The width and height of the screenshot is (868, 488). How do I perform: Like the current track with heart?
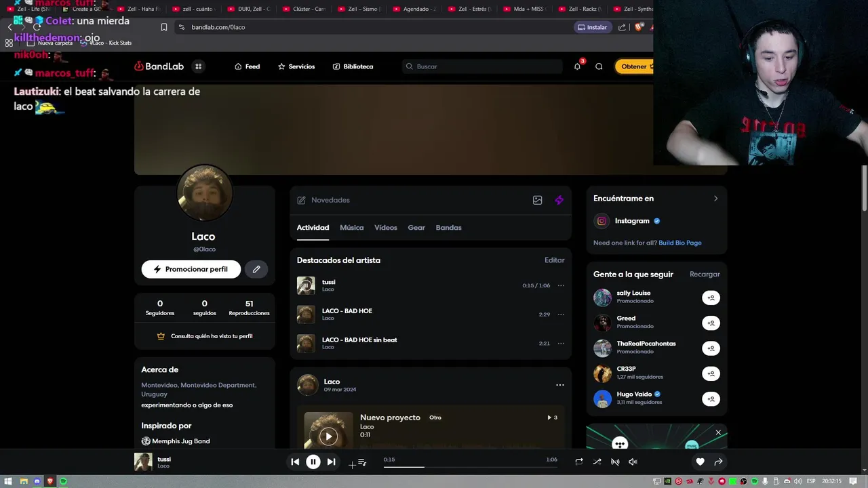[700, 462]
